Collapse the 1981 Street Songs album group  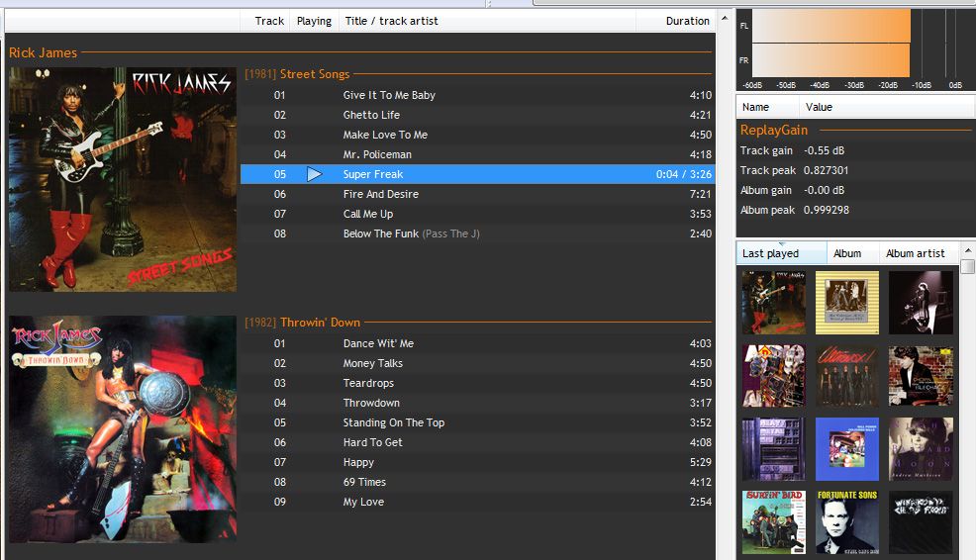point(314,74)
